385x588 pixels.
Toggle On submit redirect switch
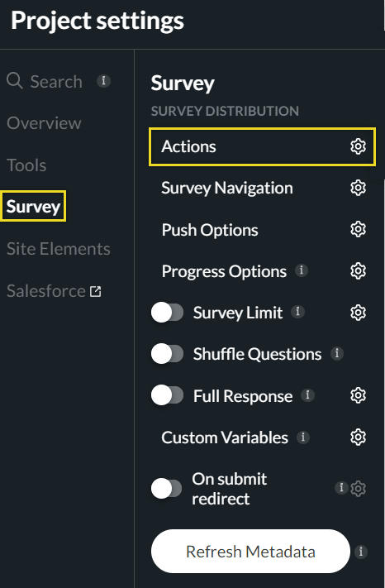click(167, 488)
